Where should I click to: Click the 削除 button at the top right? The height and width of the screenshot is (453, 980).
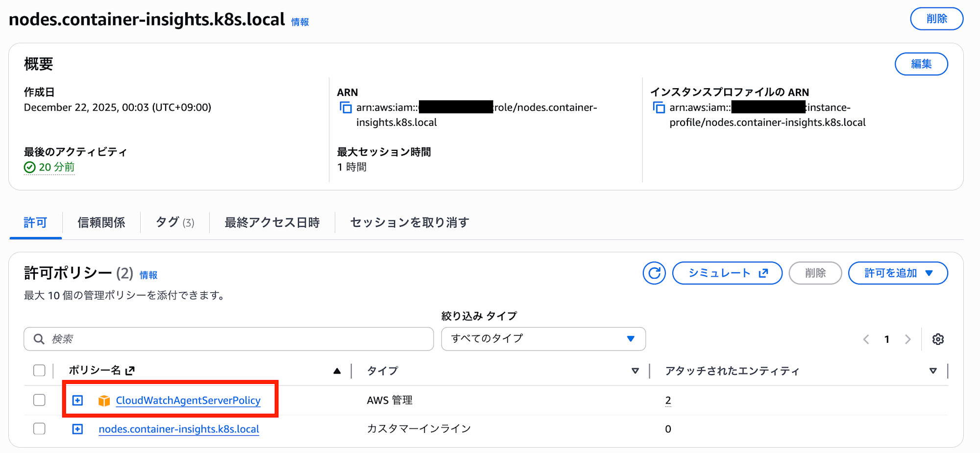[x=936, y=19]
